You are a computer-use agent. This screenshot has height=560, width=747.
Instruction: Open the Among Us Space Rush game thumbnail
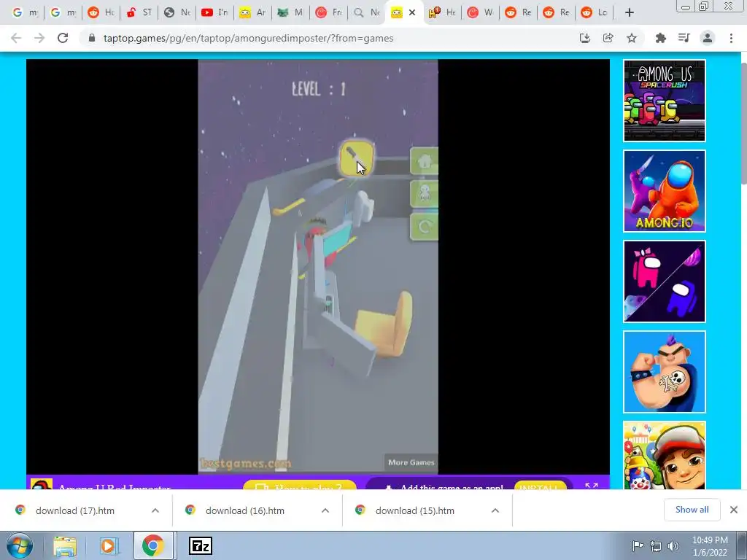(x=664, y=101)
